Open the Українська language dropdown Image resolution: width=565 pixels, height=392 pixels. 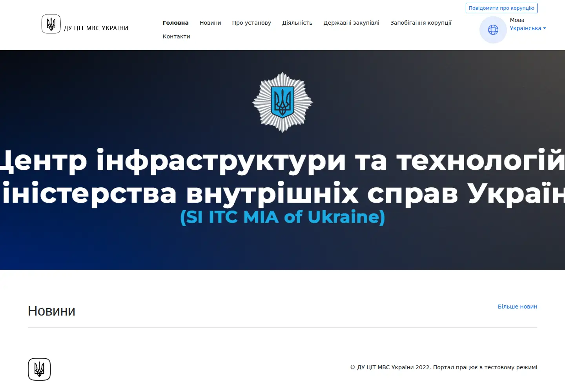point(528,28)
